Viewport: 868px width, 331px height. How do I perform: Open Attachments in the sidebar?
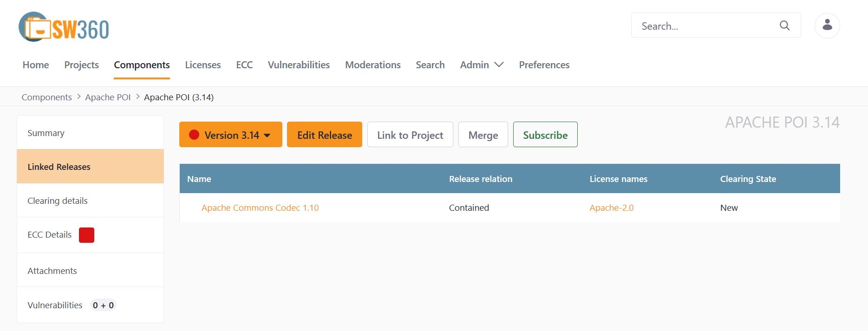pos(90,271)
